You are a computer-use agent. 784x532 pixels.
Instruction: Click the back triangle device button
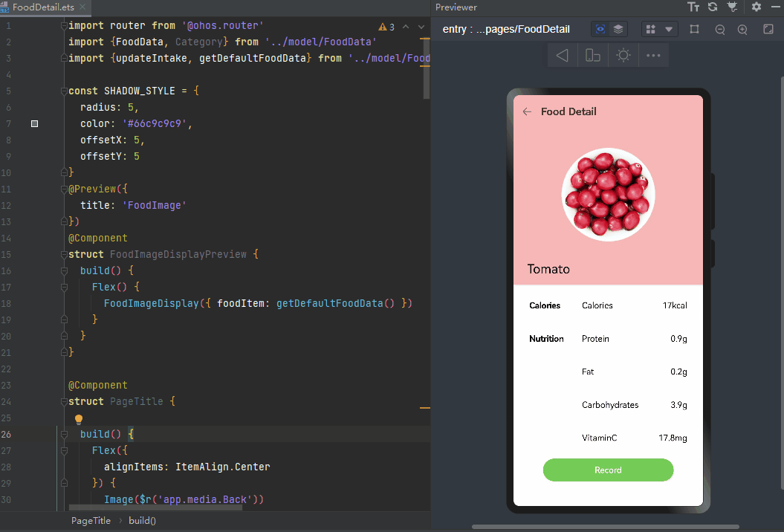pos(563,56)
